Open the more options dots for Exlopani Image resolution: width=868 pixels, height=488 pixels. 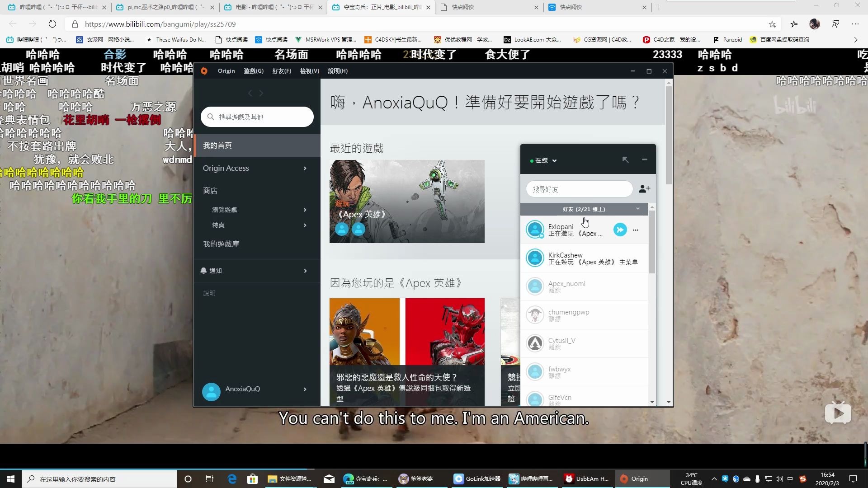point(636,230)
